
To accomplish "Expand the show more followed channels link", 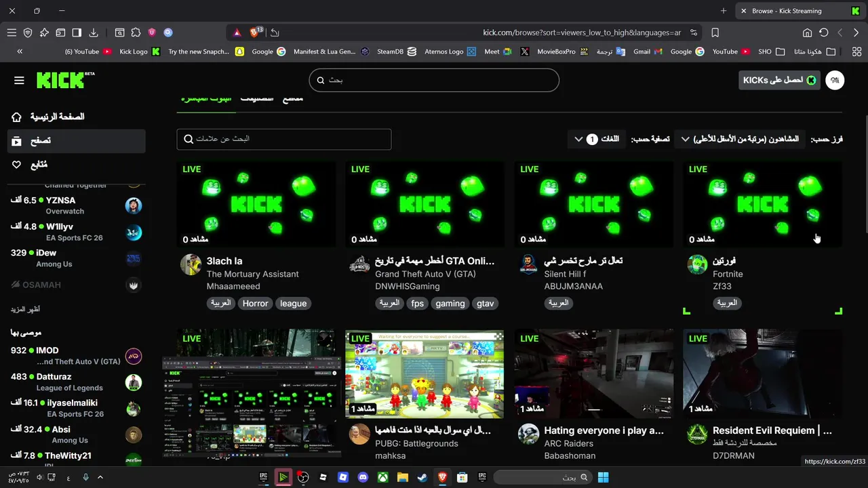I will coord(25,309).
